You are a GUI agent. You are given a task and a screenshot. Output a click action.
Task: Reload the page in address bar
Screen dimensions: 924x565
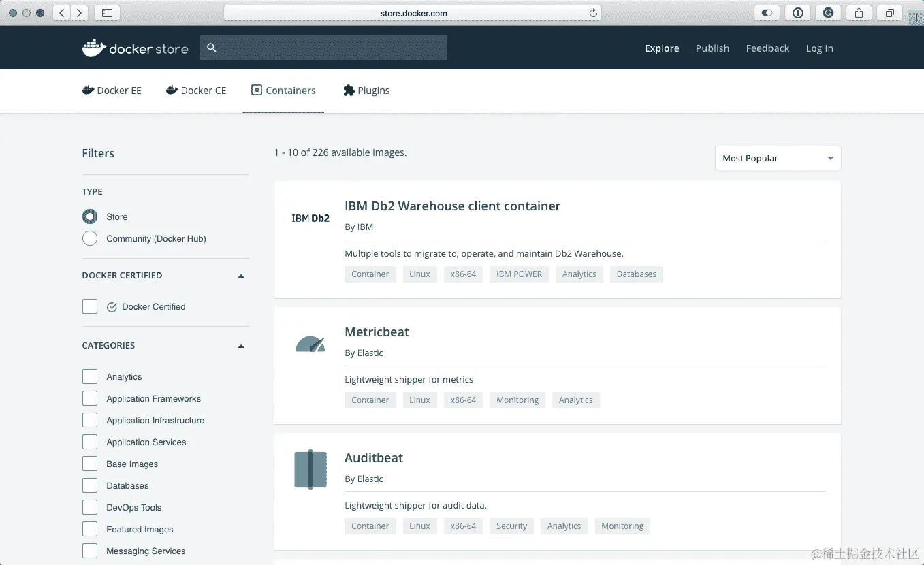pos(593,13)
